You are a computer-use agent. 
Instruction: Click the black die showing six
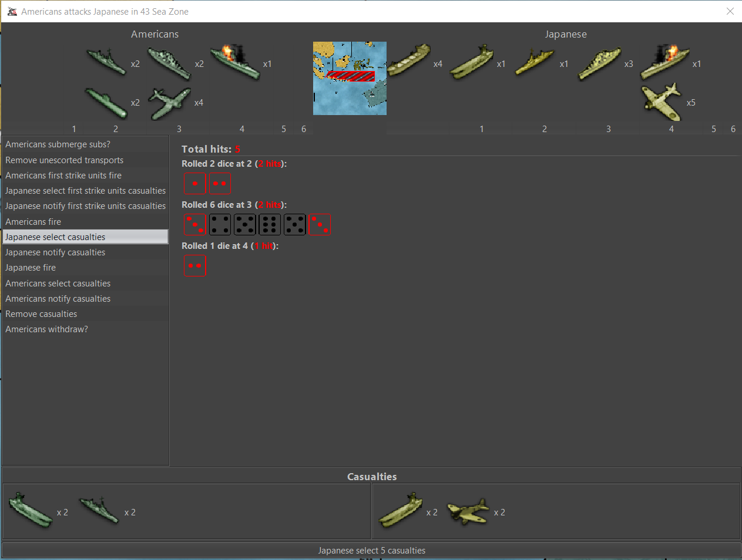[270, 224]
